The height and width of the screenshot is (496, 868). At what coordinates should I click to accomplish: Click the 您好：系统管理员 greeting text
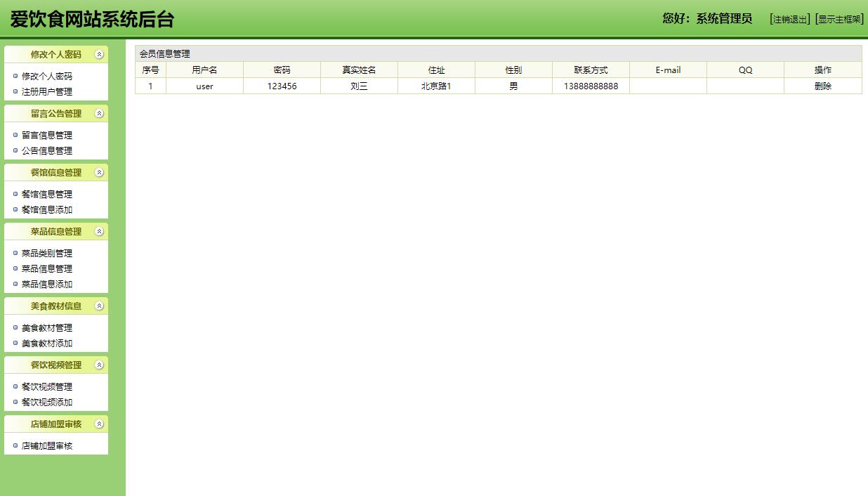(x=707, y=19)
